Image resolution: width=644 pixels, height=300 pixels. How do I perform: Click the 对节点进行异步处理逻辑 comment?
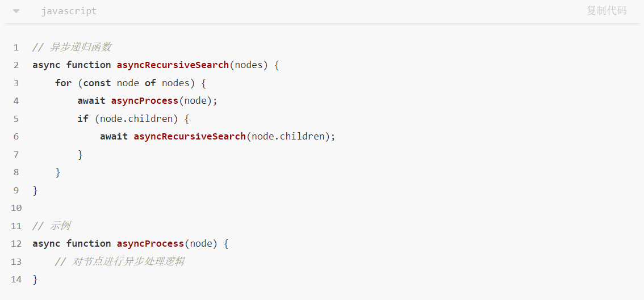click(128, 261)
